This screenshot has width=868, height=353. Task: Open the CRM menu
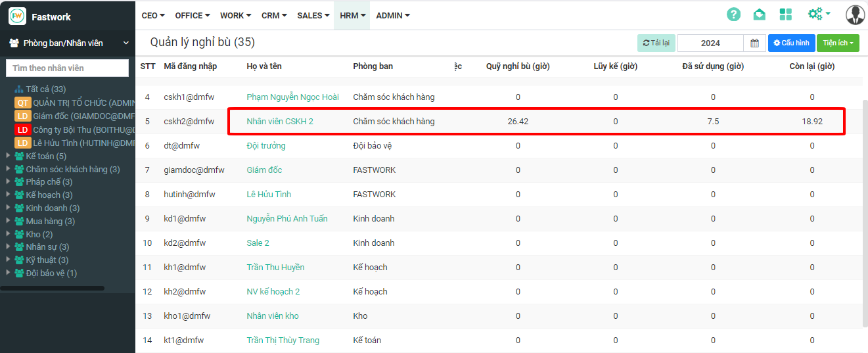[x=273, y=15]
